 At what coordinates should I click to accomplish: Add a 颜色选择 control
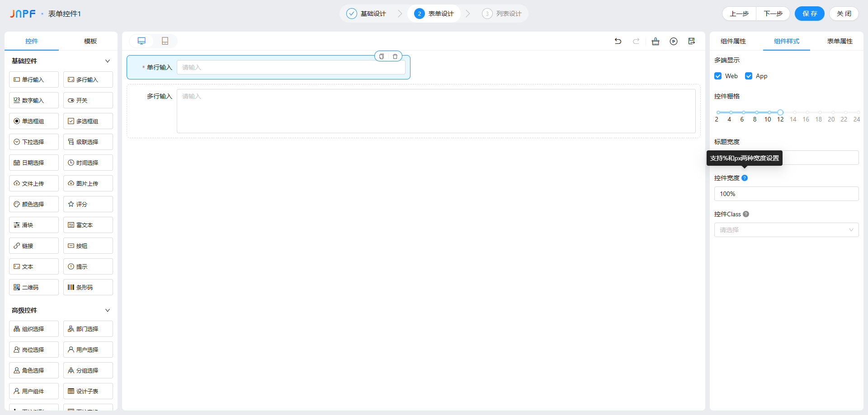pos(34,204)
